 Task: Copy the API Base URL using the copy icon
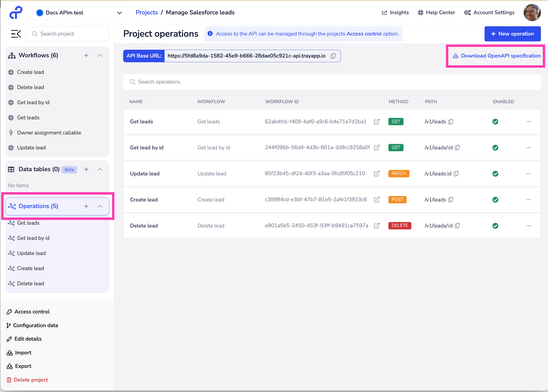(x=333, y=56)
